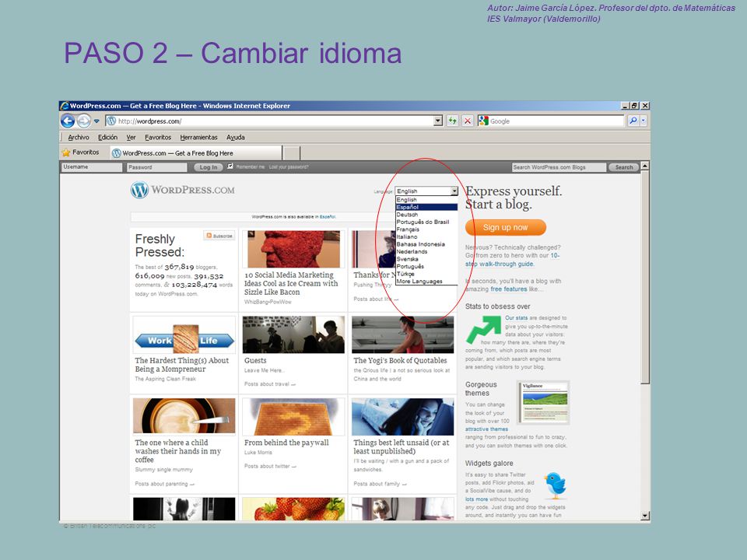Click the browser Forward arrow button
Screen dimensions: 747x560
pyautogui.click(x=83, y=121)
